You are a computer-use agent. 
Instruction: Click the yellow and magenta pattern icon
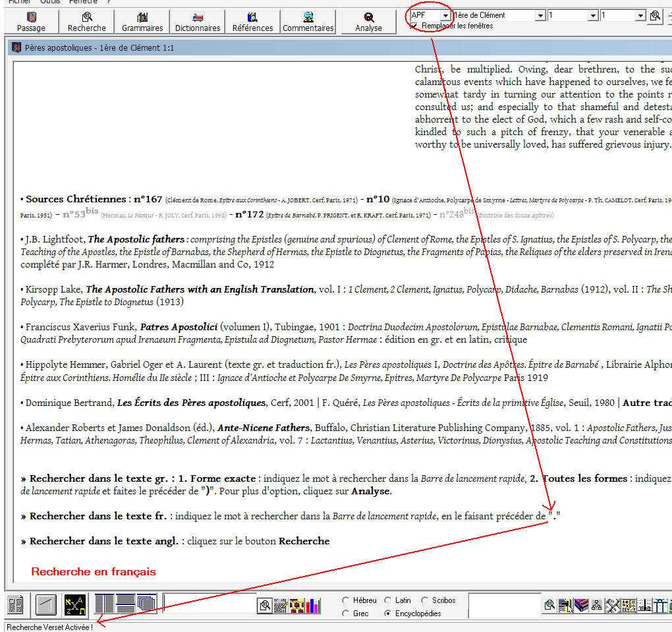click(297, 606)
